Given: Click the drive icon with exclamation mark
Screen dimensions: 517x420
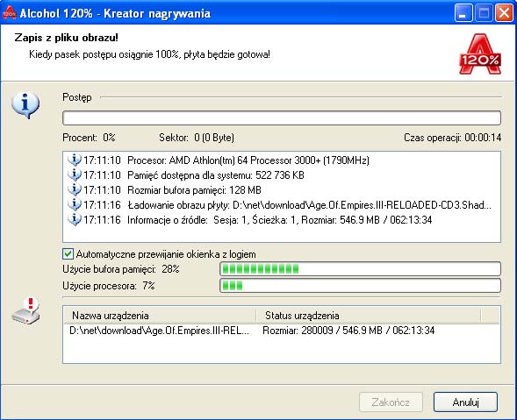Looking at the screenshot, I should (25, 310).
